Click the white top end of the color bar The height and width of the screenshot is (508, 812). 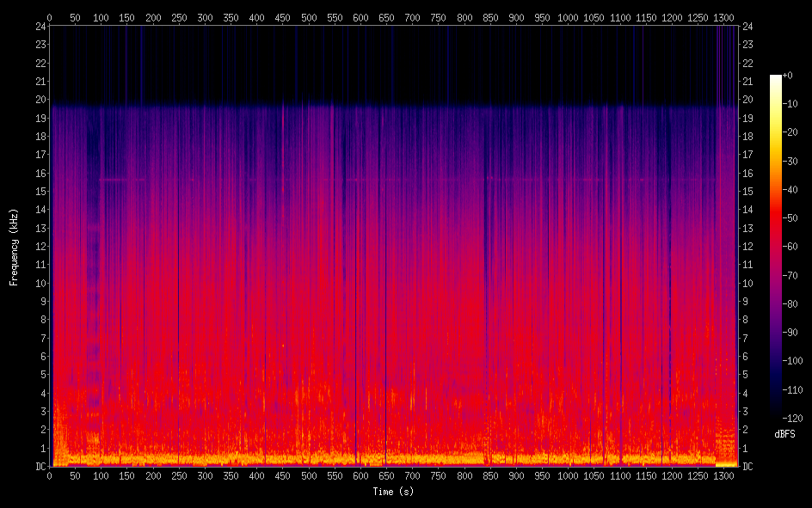[776, 78]
